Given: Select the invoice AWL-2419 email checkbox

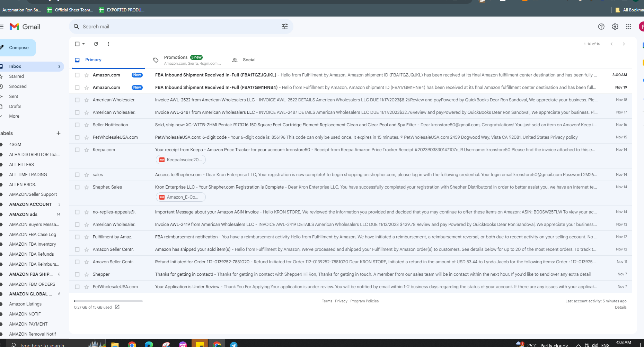Looking at the screenshot, I should tap(77, 225).
